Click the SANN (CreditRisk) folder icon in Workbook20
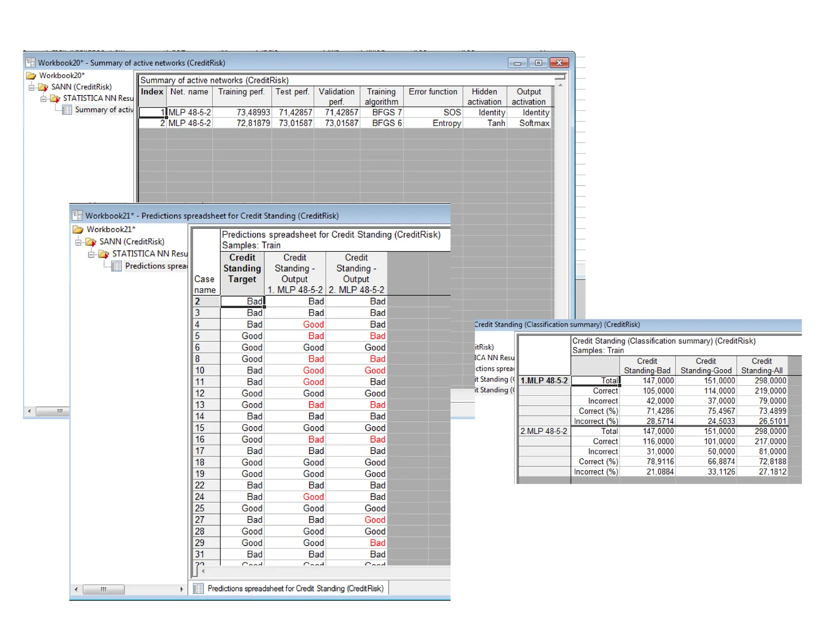Image resolution: width=840 pixels, height=630 pixels. (x=43, y=87)
